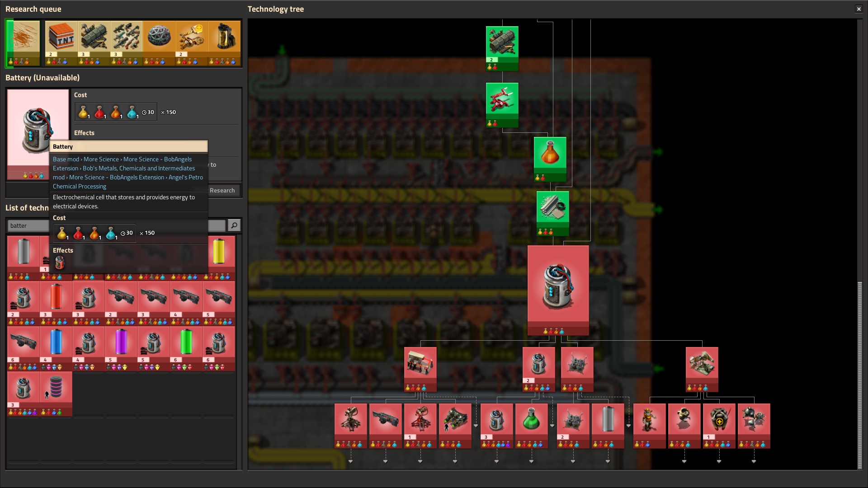The image size is (868, 488).
Task: Click the magnifier search button
Action: coord(234,225)
